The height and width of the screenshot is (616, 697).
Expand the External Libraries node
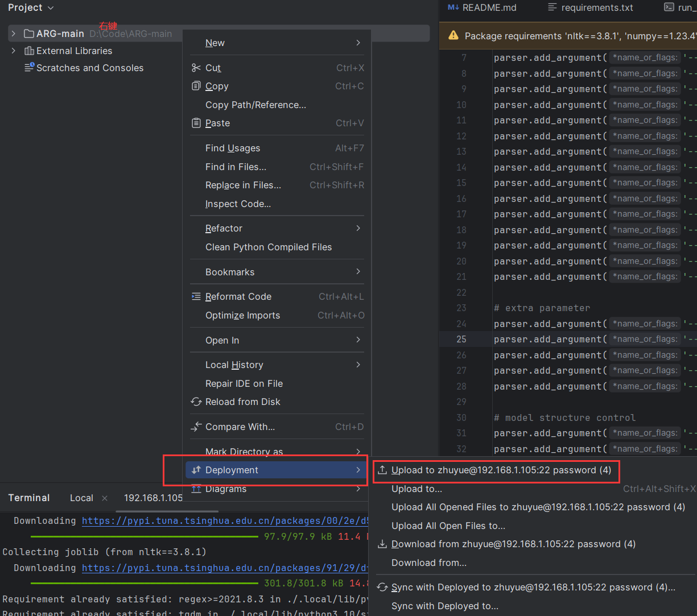(x=14, y=51)
